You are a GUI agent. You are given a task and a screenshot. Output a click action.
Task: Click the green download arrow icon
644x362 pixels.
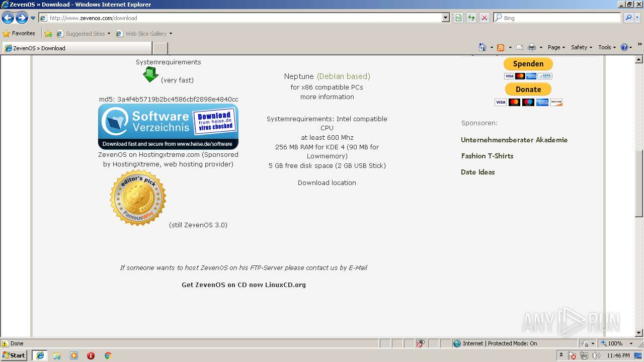pos(150,75)
